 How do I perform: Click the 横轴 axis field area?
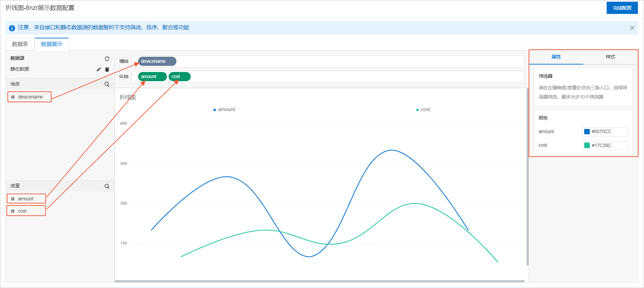tap(328, 61)
